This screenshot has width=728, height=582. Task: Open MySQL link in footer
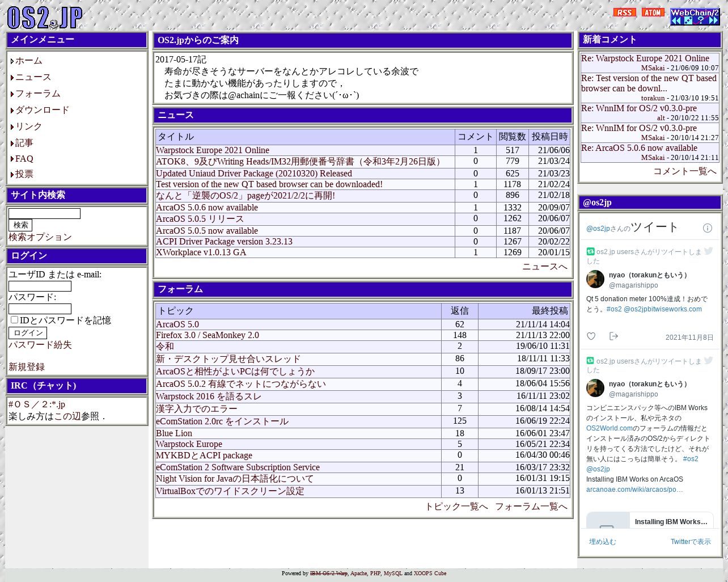(x=393, y=573)
